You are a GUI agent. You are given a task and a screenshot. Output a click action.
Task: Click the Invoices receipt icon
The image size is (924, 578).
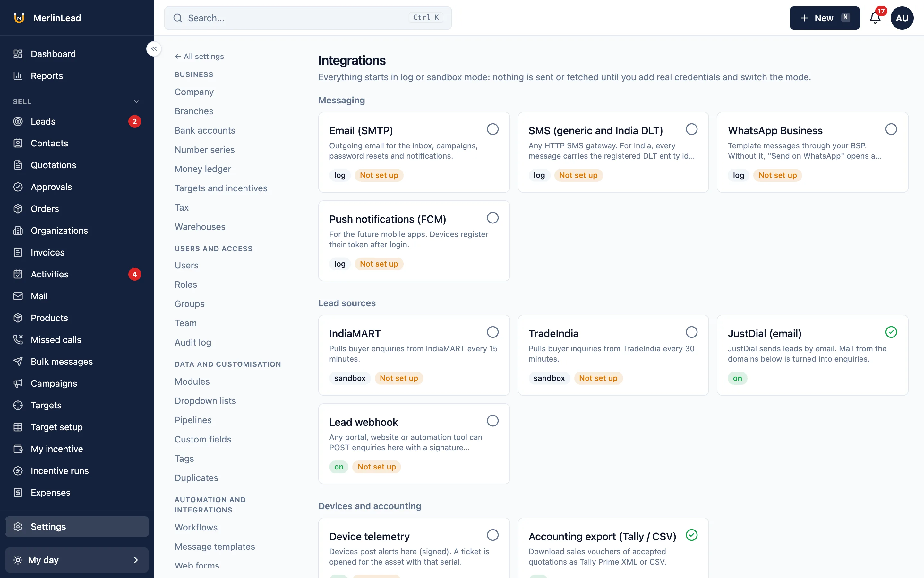[x=18, y=252]
